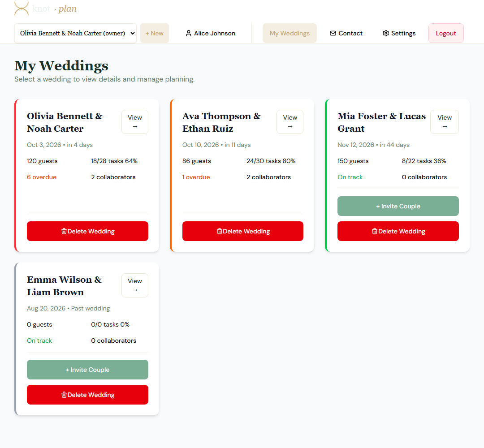Image resolution: width=484 pixels, height=448 pixels.
Task: Click the 'Select a wedding to view details' subtitle
Action: pos(104,79)
